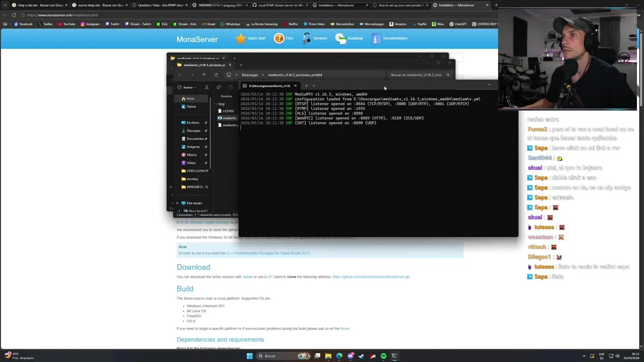Add a new File Explorer tab
Image resolution: width=644 pixels, height=362 pixels.
[241, 65]
